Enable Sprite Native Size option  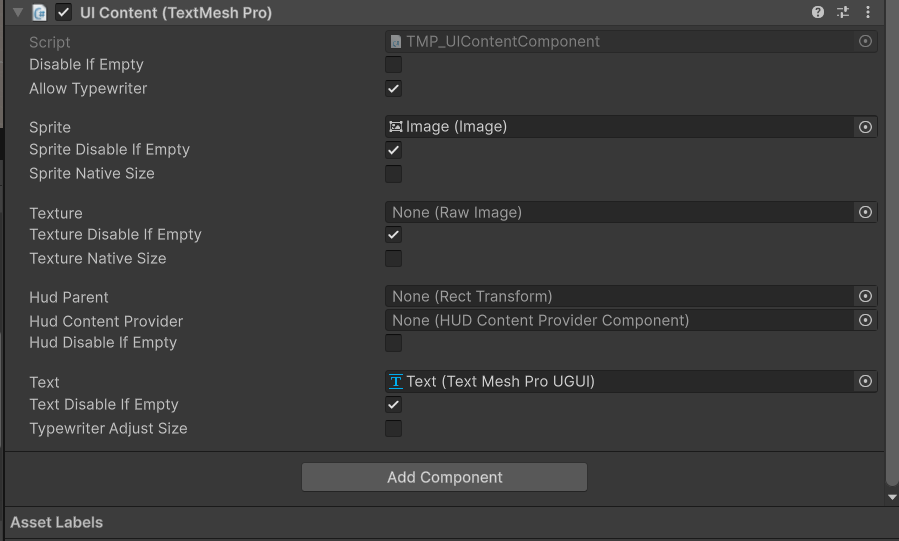pos(394,174)
